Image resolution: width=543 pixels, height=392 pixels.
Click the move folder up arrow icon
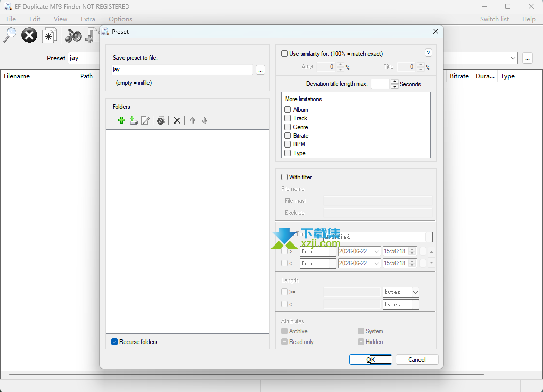[x=193, y=120]
